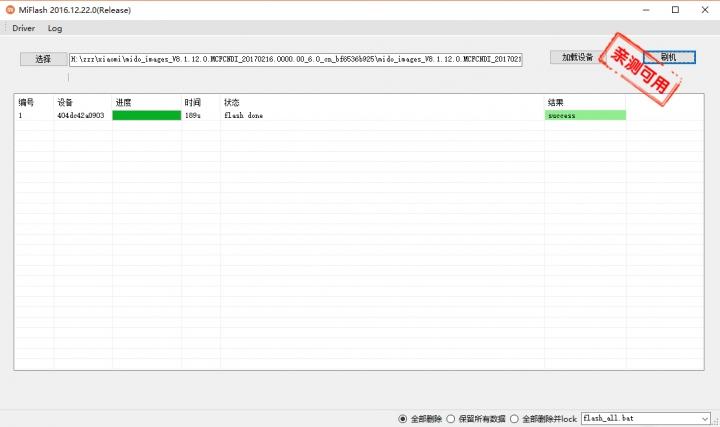Click the 加载设备 (load devices) button
Screen dimensions: 720x427
(577, 57)
